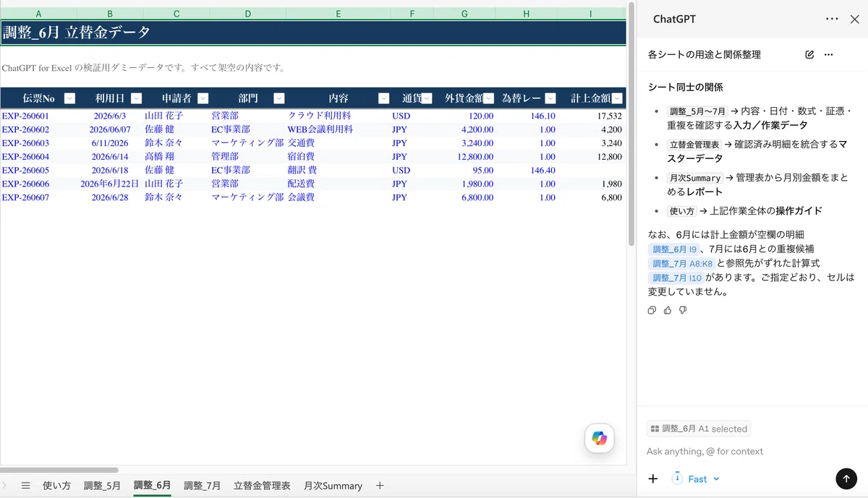Open the all sheets list icon
The image size is (868, 498).
point(25,486)
